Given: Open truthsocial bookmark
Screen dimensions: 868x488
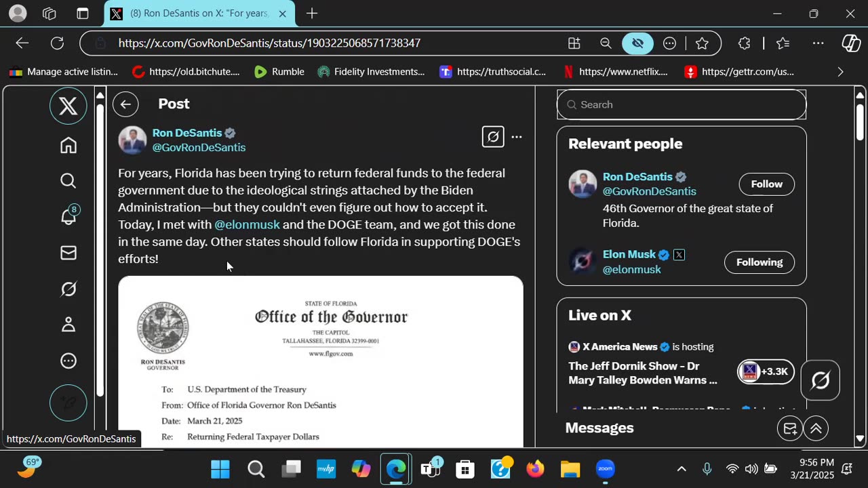Looking at the screenshot, I should coord(493,72).
